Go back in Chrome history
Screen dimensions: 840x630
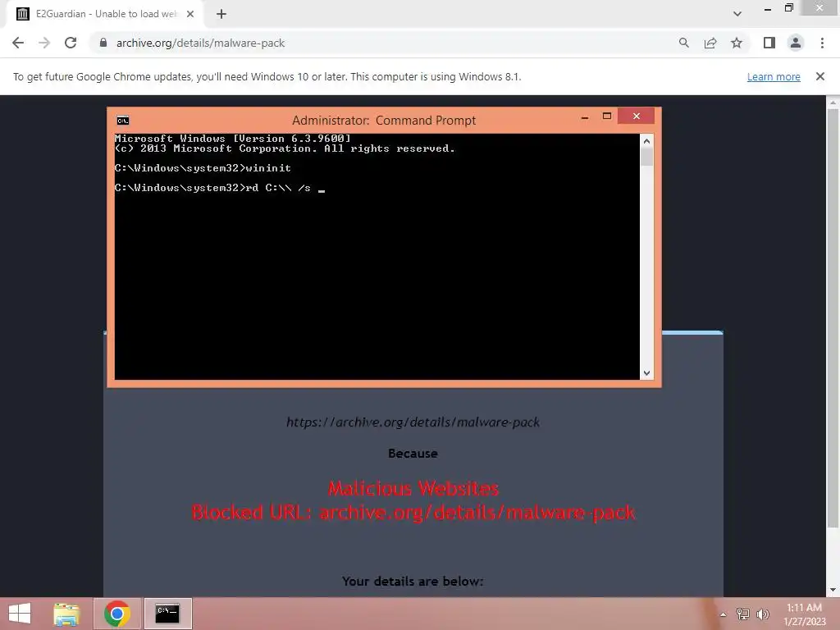(x=18, y=43)
